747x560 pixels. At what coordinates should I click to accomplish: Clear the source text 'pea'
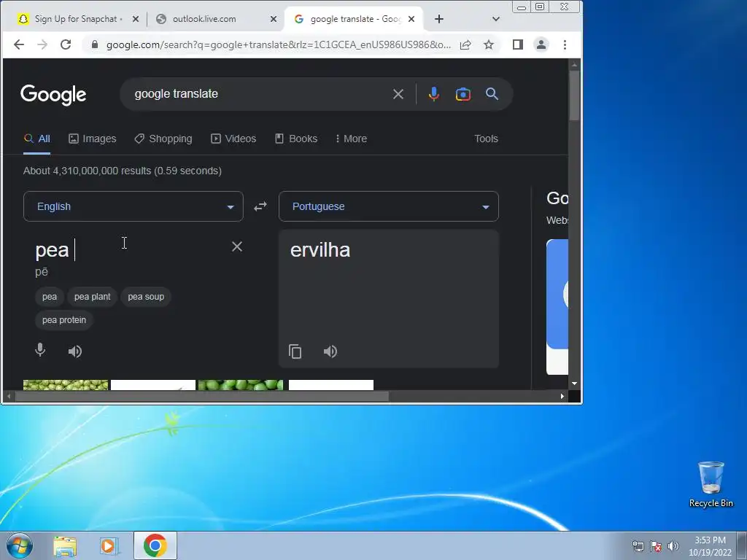tap(237, 246)
